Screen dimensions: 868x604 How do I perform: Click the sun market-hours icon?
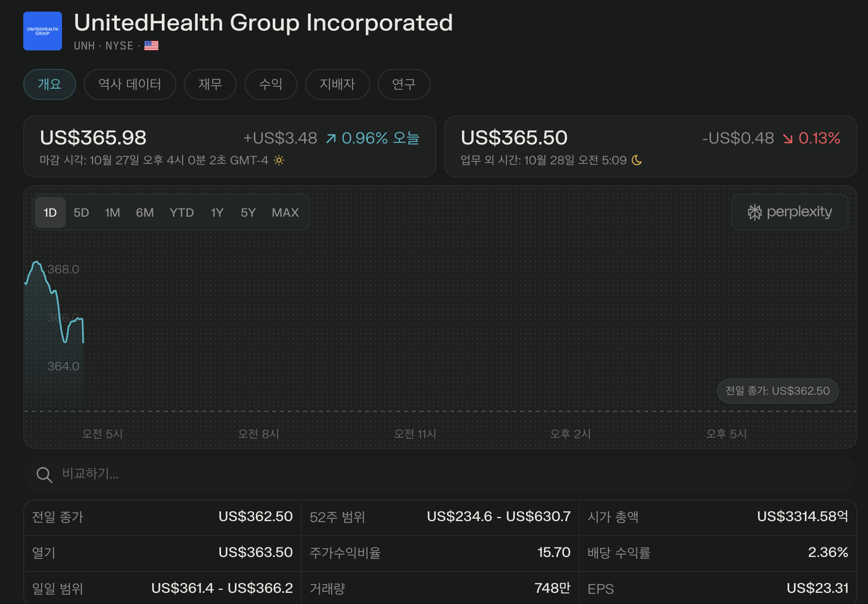[279, 160]
